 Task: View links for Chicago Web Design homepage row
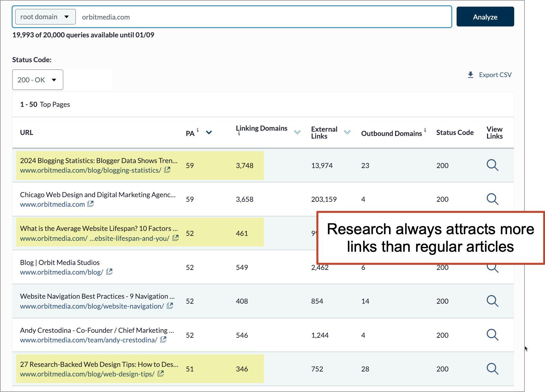click(492, 199)
